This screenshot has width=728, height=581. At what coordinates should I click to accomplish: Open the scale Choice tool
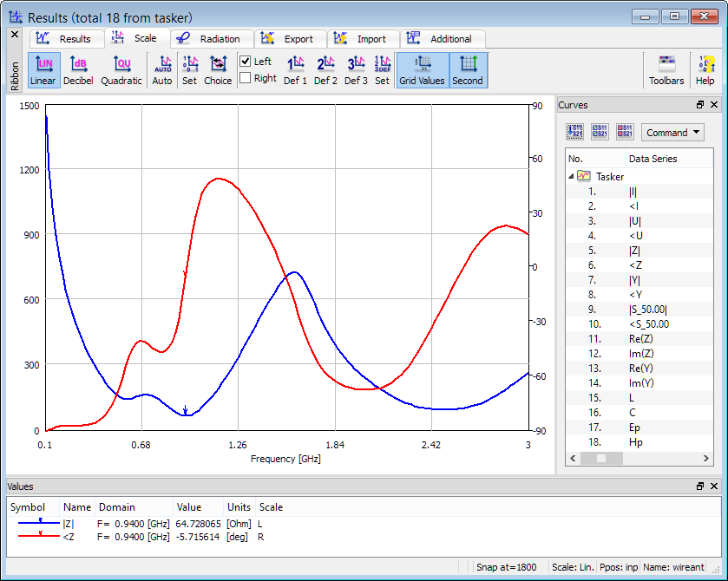218,70
